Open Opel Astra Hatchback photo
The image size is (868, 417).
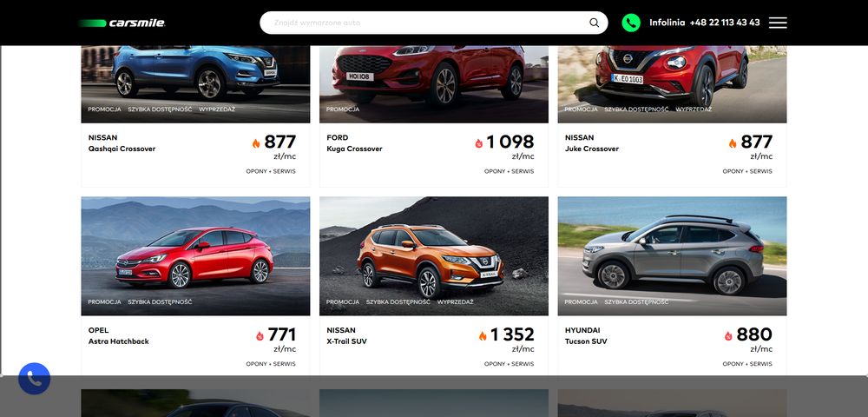click(x=195, y=256)
